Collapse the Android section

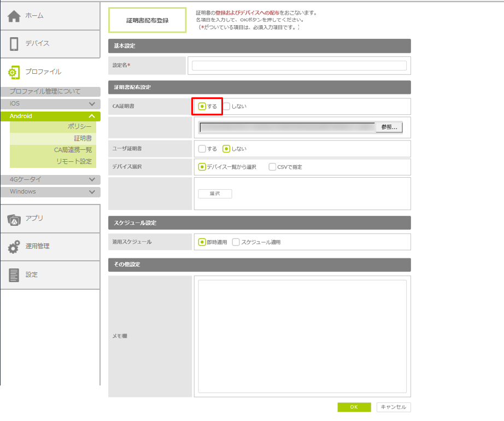coord(92,116)
